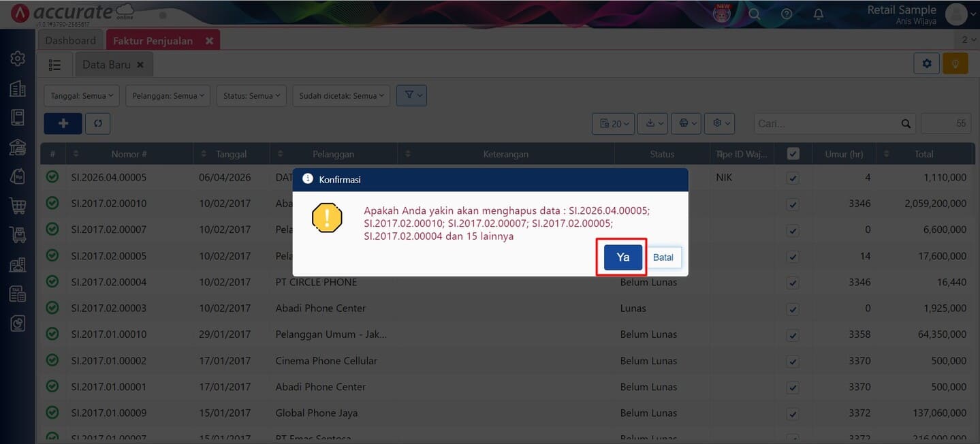Click the list view icon beside Data Baru
The image size is (980, 444).
(x=55, y=65)
